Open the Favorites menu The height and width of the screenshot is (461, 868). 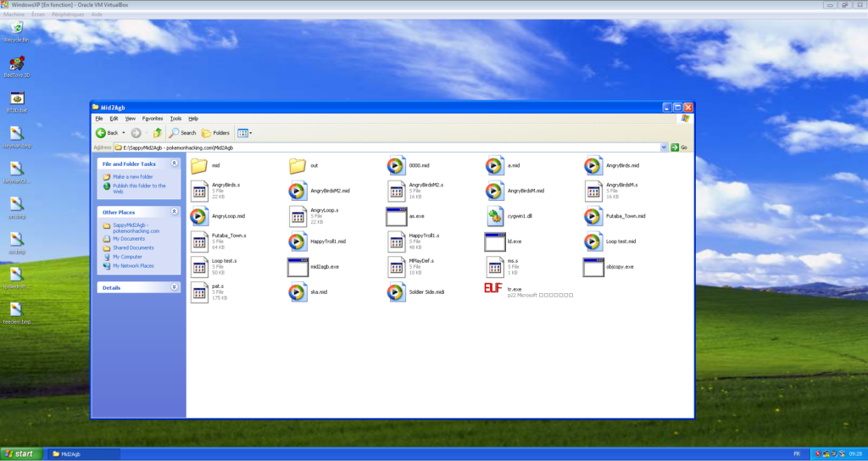(x=153, y=119)
